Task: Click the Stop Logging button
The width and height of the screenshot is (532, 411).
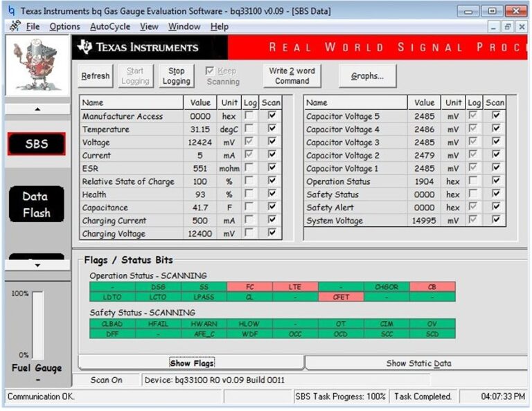Action: 177,76
